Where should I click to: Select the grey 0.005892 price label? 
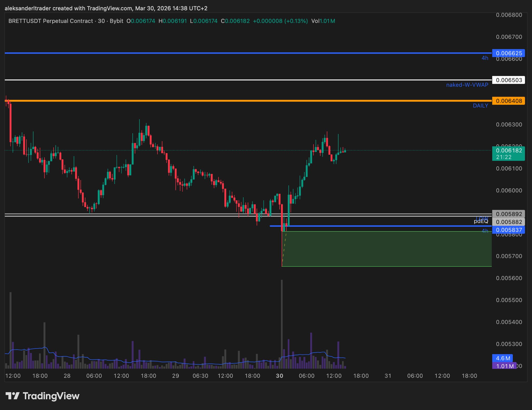(508, 214)
